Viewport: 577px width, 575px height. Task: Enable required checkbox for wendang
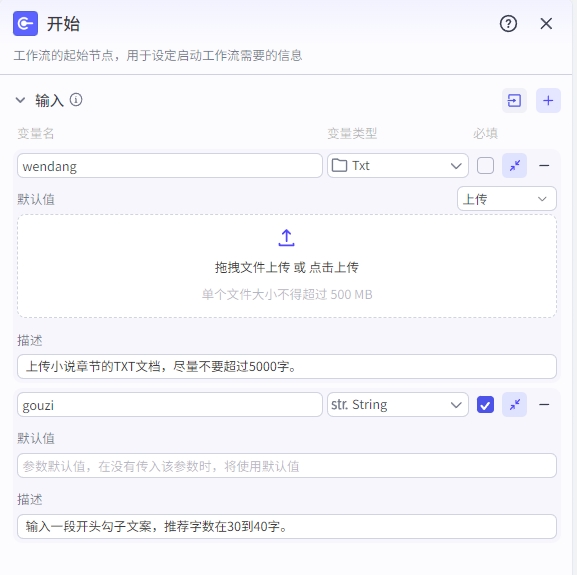(x=485, y=166)
